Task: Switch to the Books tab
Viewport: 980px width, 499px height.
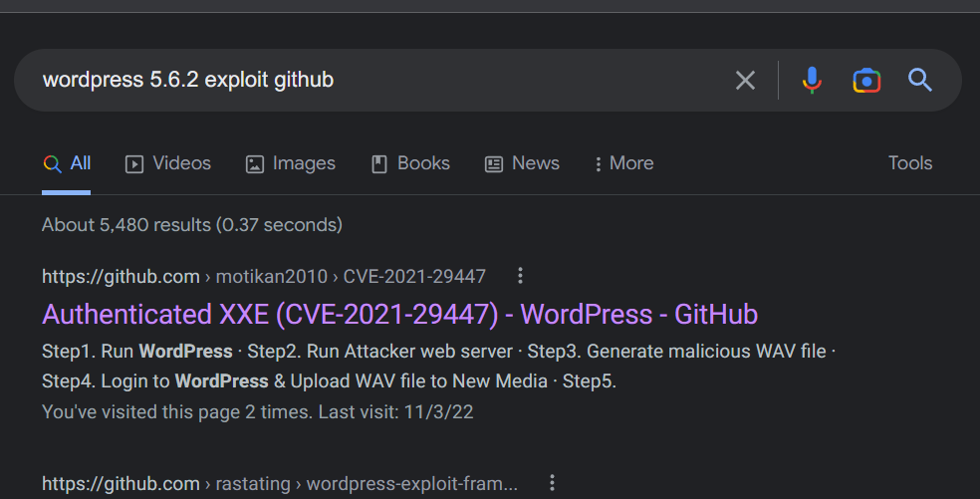Action: 410,163
